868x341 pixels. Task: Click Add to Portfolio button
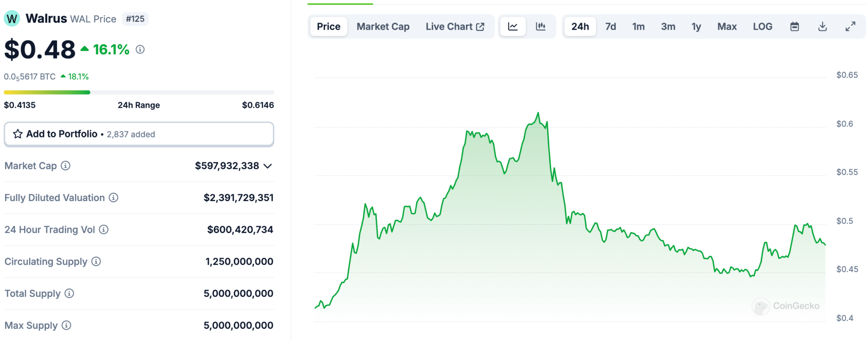139,134
